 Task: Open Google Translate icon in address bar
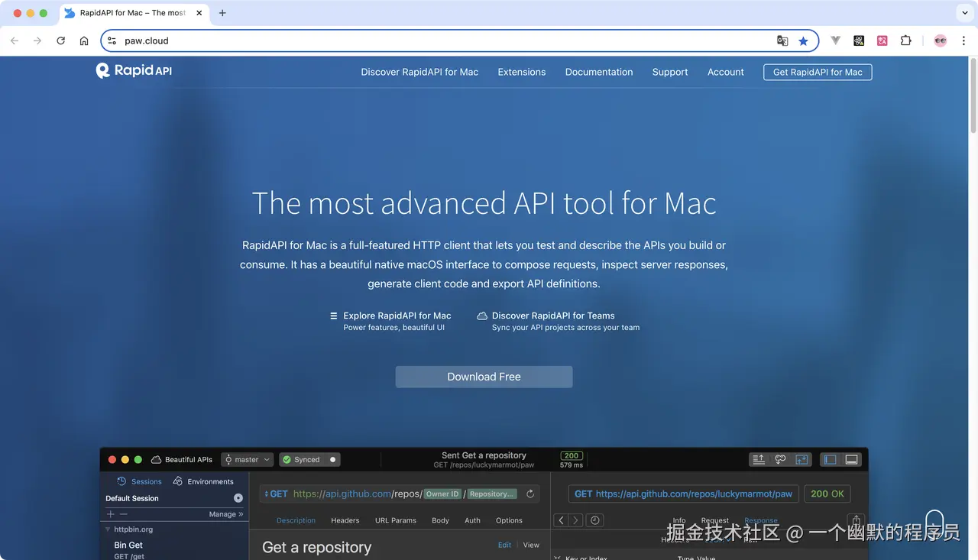tap(782, 41)
